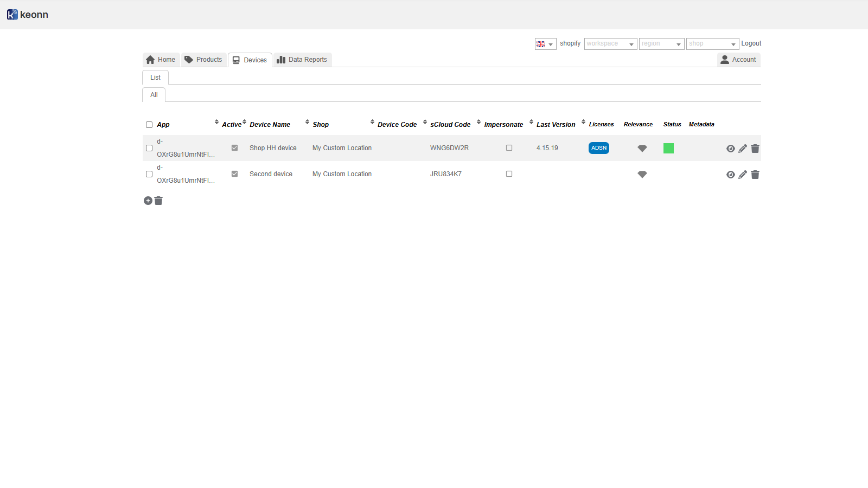The height and width of the screenshot is (488, 868).
Task: Open the language flag dropdown
Action: [545, 44]
